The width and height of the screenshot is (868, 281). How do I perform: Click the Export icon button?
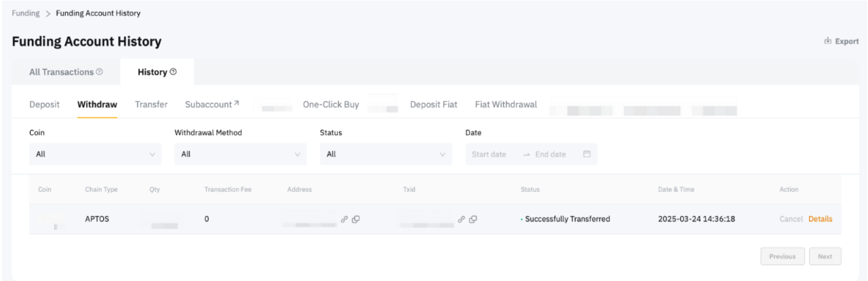[827, 42]
